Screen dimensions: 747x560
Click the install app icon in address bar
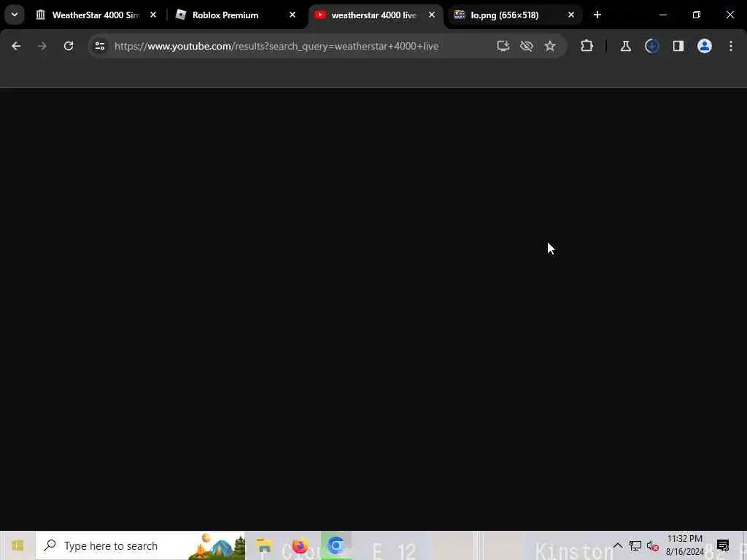(503, 46)
